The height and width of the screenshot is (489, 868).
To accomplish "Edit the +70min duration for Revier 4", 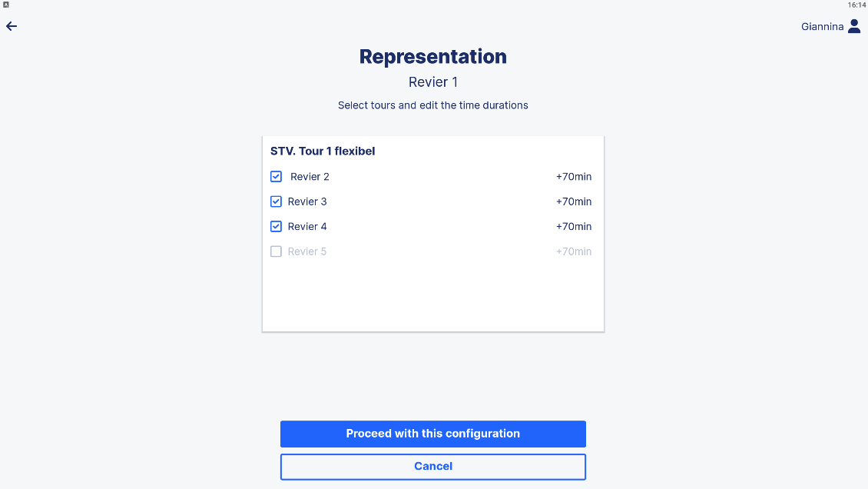I will click(x=574, y=227).
